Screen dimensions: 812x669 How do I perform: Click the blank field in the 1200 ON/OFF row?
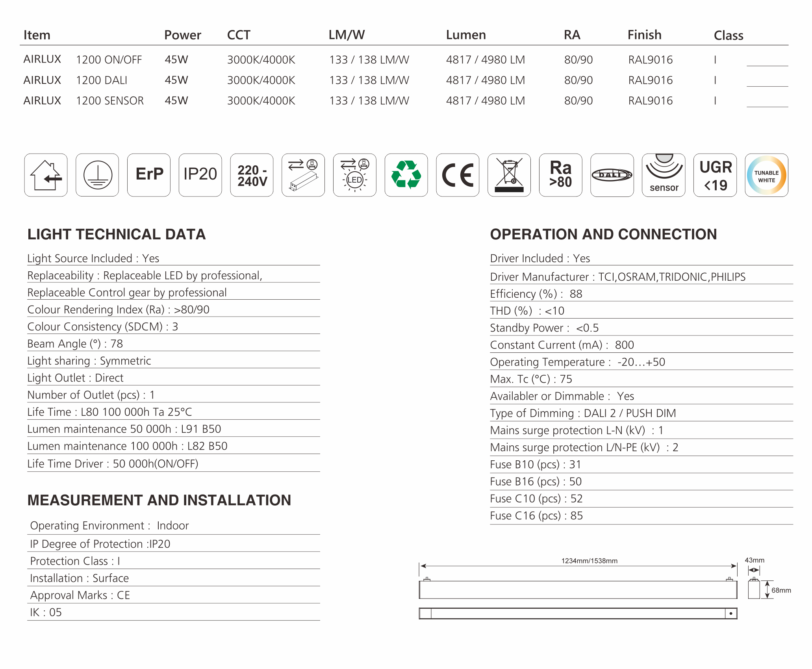[x=767, y=61]
